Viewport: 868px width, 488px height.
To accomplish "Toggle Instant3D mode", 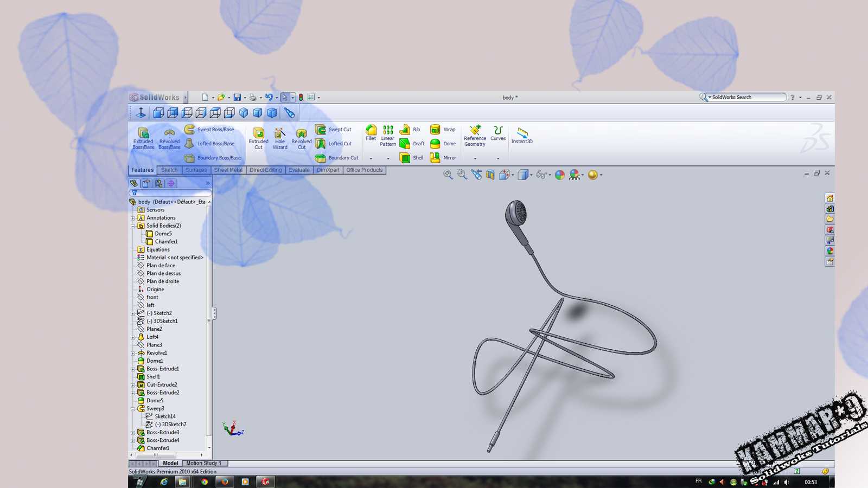I will click(522, 135).
